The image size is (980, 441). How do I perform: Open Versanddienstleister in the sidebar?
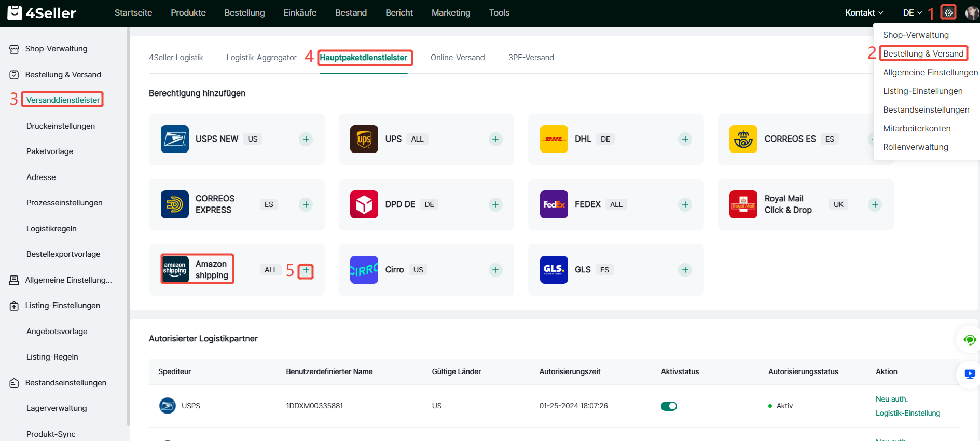pyautogui.click(x=63, y=100)
